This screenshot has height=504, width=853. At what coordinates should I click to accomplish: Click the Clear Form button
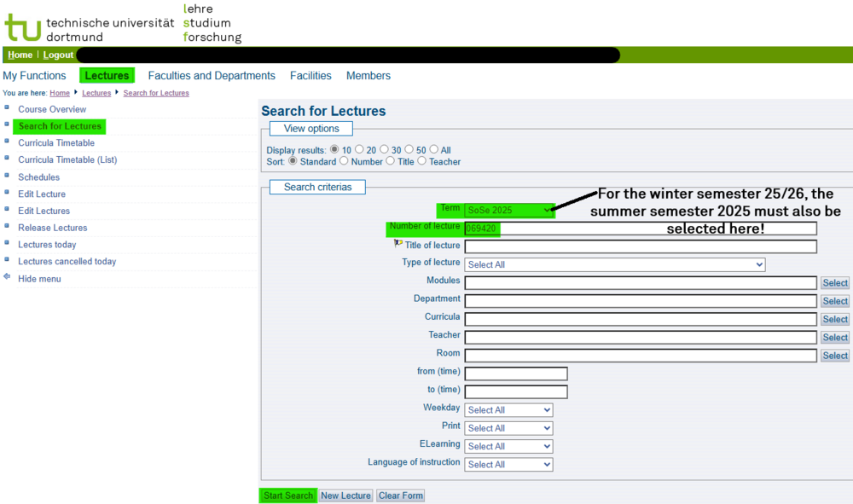click(x=401, y=495)
